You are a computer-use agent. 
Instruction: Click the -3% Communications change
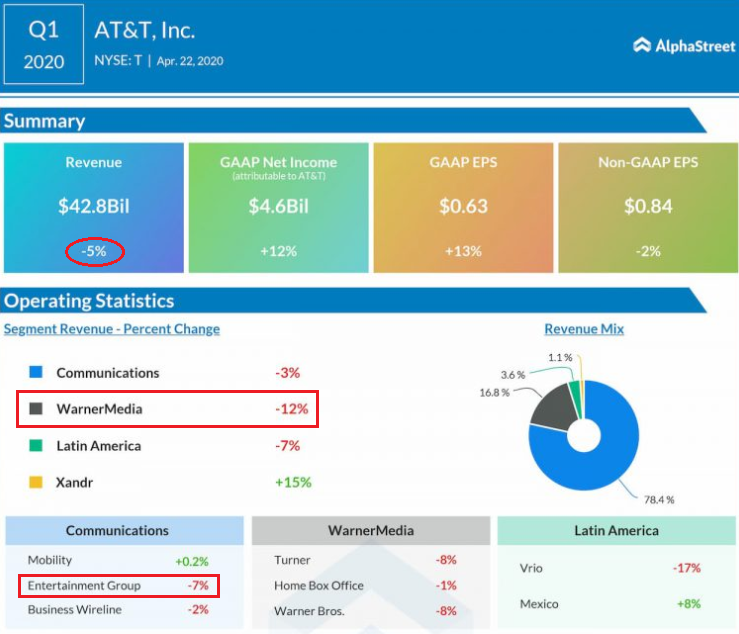click(x=287, y=373)
